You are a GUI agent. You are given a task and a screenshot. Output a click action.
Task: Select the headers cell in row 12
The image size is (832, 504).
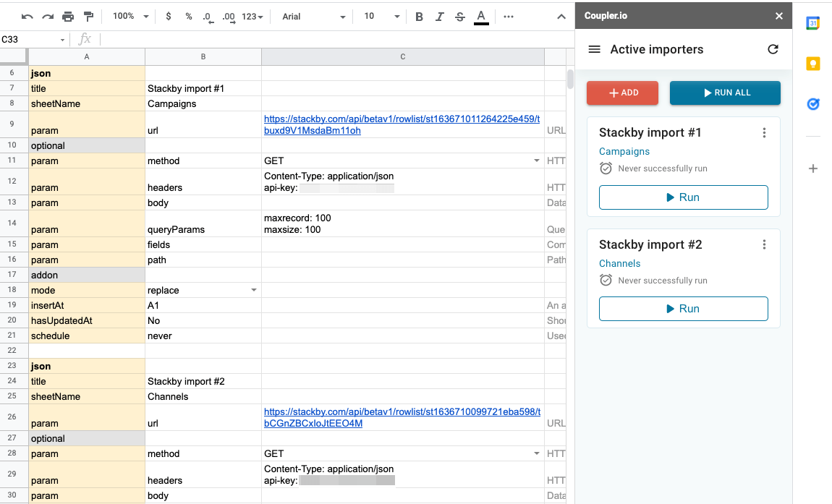pyautogui.click(x=203, y=182)
